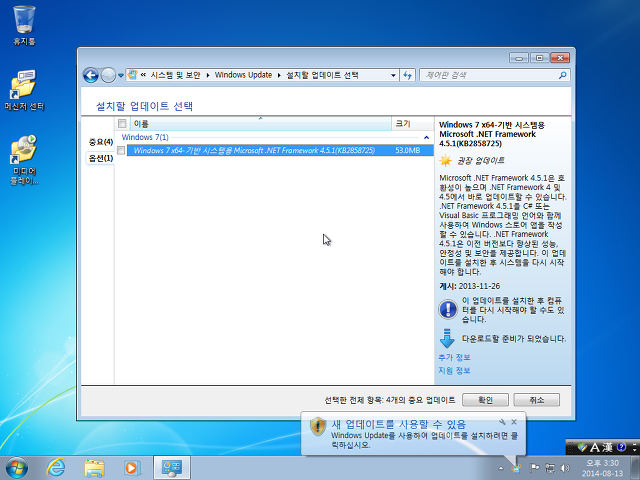The width and height of the screenshot is (640, 480).
Task: Toggle the IME A input mode
Action: pos(595,448)
